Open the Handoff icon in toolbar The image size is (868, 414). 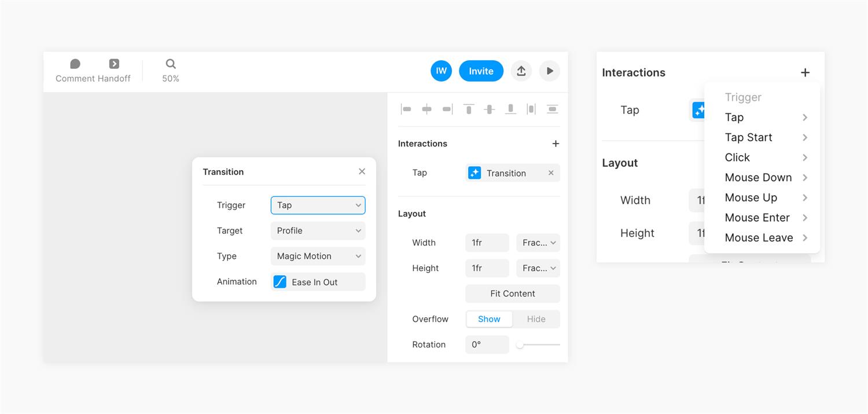[x=114, y=64]
